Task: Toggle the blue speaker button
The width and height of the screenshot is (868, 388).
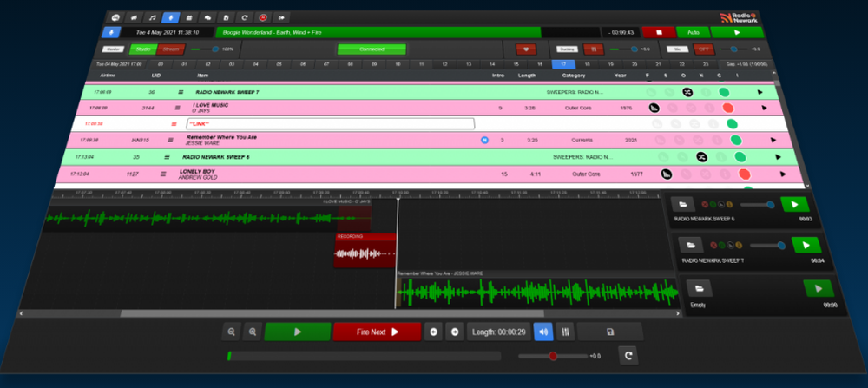Action: tap(543, 332)
